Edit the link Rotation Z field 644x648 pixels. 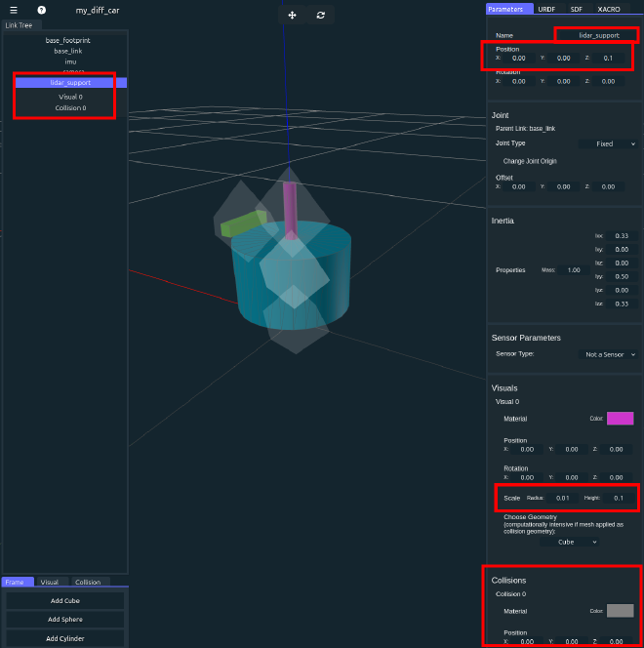tap(608, 81)
